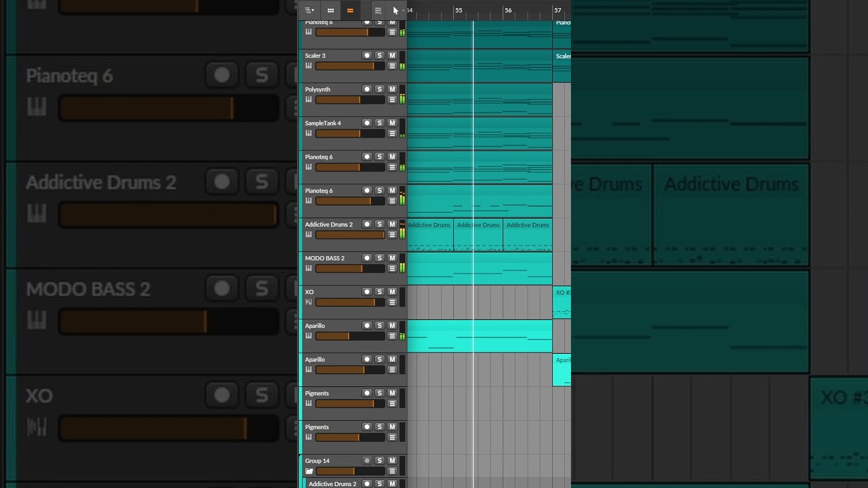Open the Polysynth track's list menu icon
The height and width of the screenshot is (488, 868).
click(x=392, y=100)
